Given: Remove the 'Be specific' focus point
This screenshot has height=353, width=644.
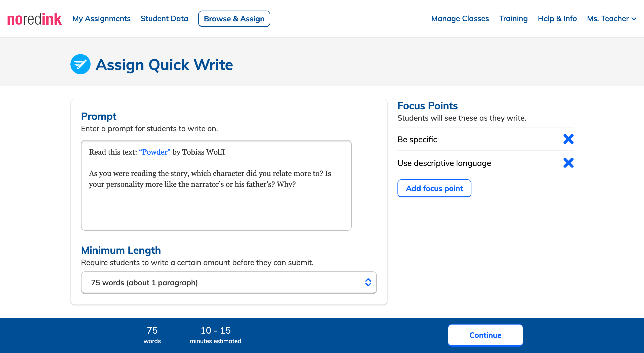Looking at the screenshot, I should (x=568, y=139).
